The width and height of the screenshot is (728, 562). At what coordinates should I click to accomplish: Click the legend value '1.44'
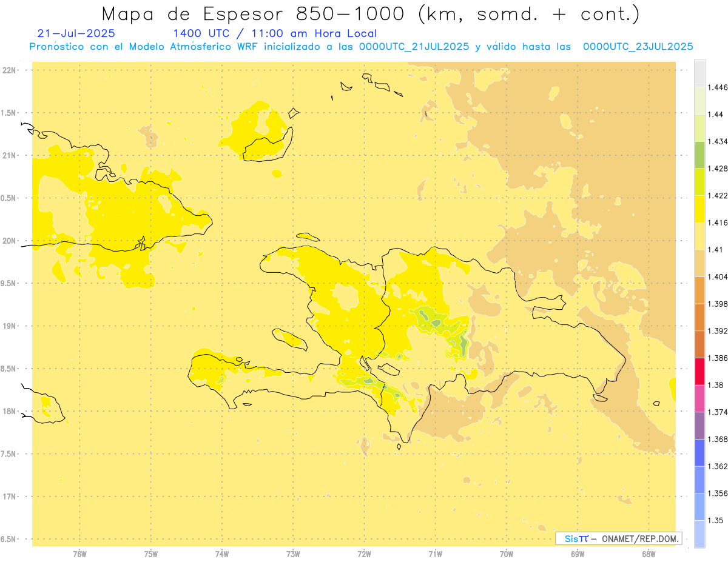tap(715, 115)
